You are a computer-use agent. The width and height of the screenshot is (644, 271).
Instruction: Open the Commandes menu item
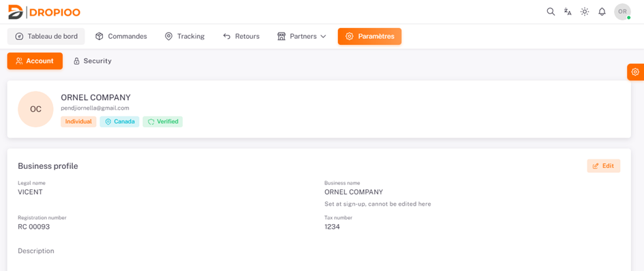121,36
